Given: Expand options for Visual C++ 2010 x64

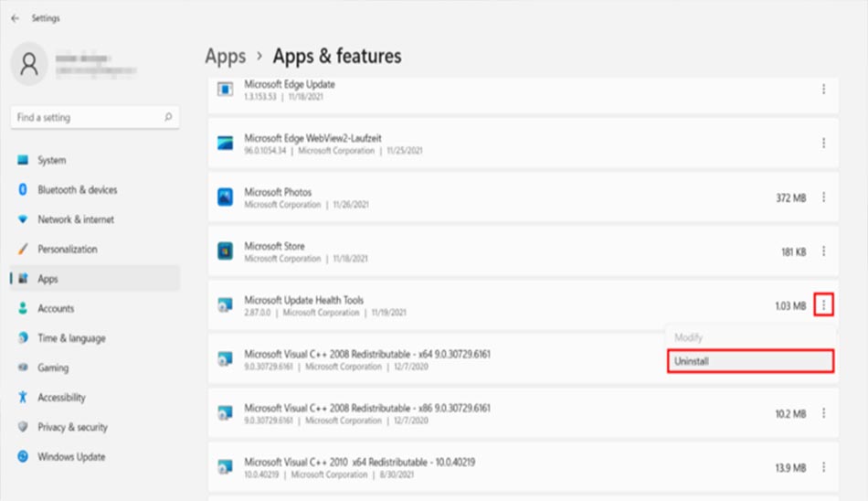Looking at the screenshot, I should coord(824,467).
